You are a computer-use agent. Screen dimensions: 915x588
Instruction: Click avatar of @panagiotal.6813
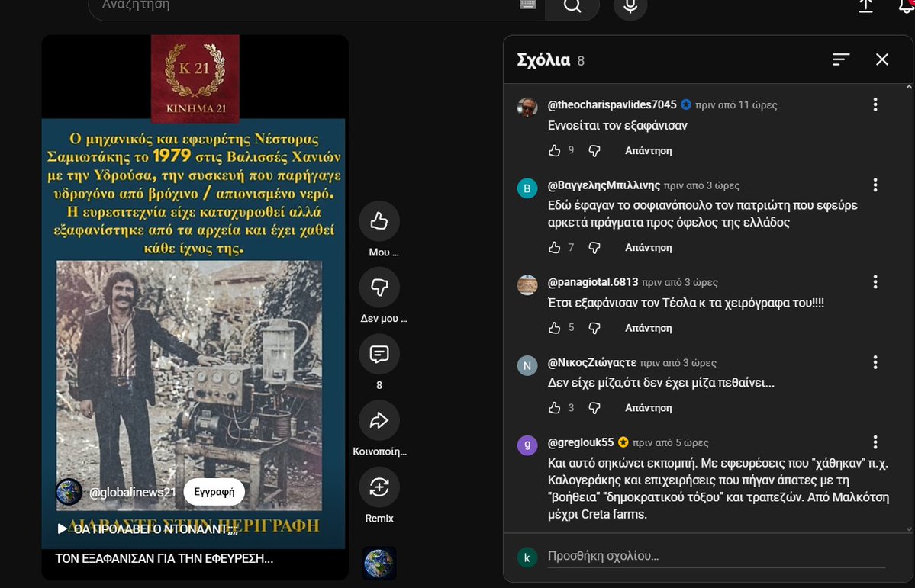tap(527, 285)
